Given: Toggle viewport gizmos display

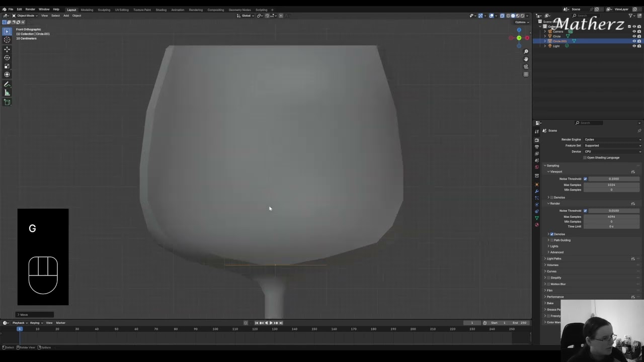Looking at the screenshot, I should click(x=480, y=16).
